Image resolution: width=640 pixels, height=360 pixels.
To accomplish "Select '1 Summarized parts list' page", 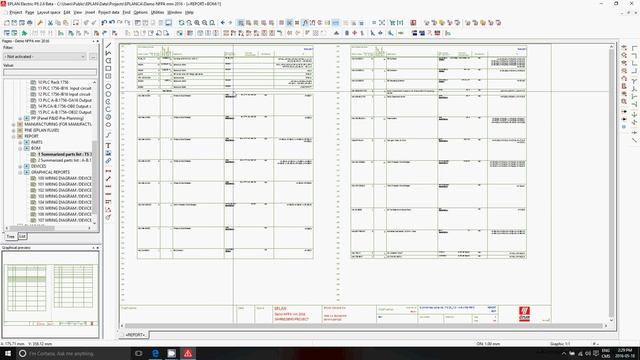I will point(64,154).
